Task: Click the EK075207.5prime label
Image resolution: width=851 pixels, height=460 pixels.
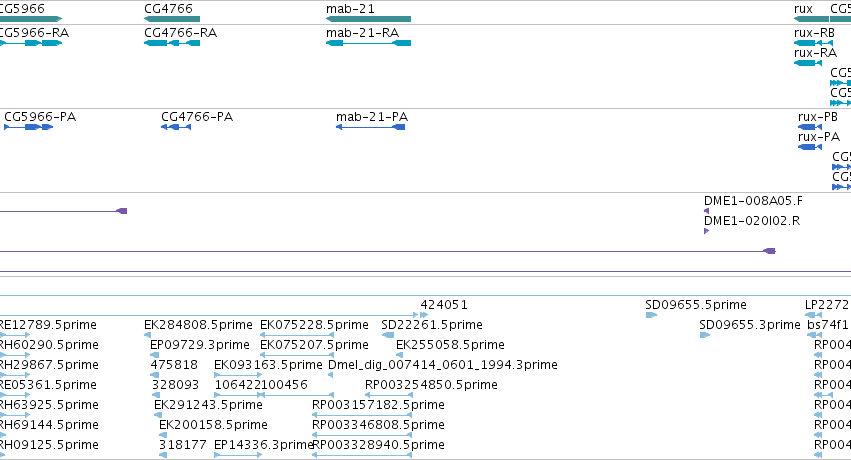Action: [x=314, y=345]
